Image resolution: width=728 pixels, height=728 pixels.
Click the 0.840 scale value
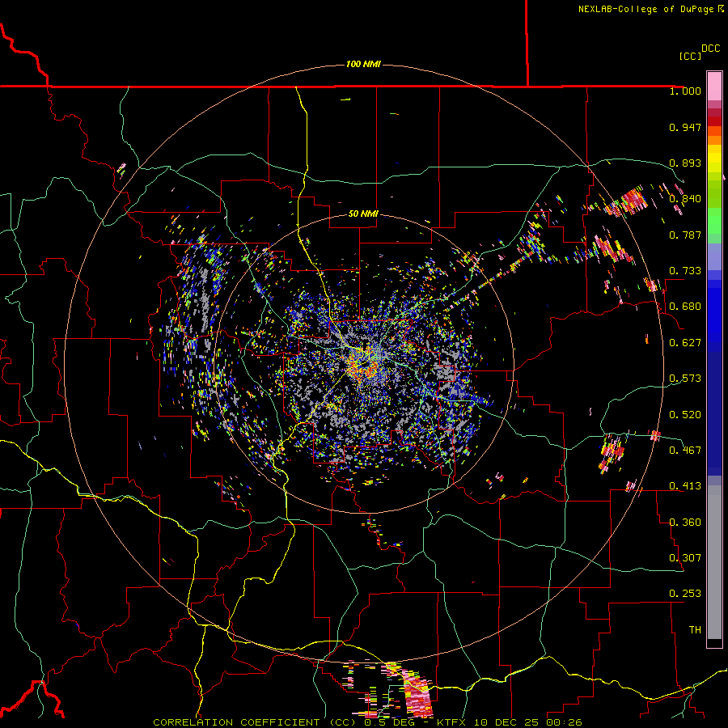click(x=685, y=199)
